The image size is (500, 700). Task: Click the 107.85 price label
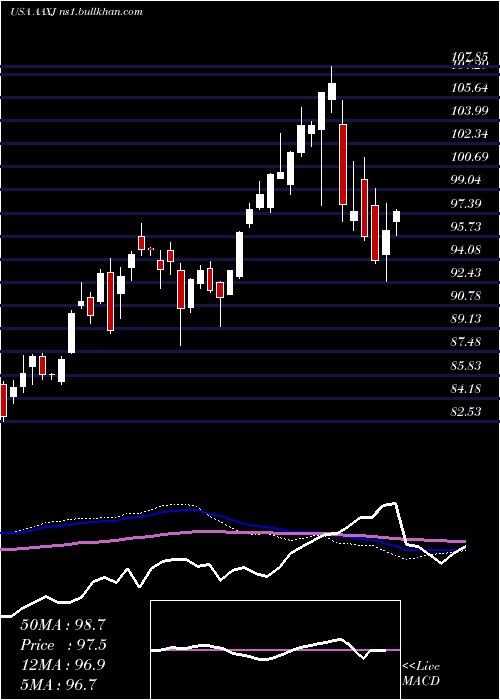tap(469, 57)
